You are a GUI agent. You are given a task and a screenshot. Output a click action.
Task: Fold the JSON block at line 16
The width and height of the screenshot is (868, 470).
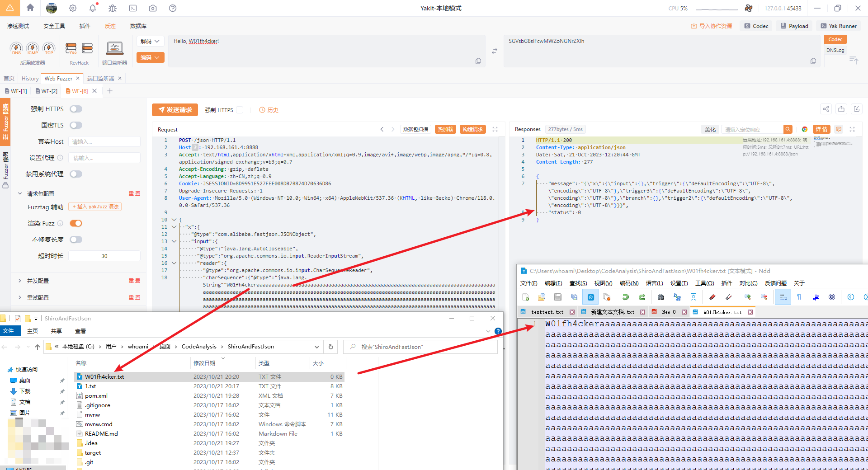coord(174,263)
